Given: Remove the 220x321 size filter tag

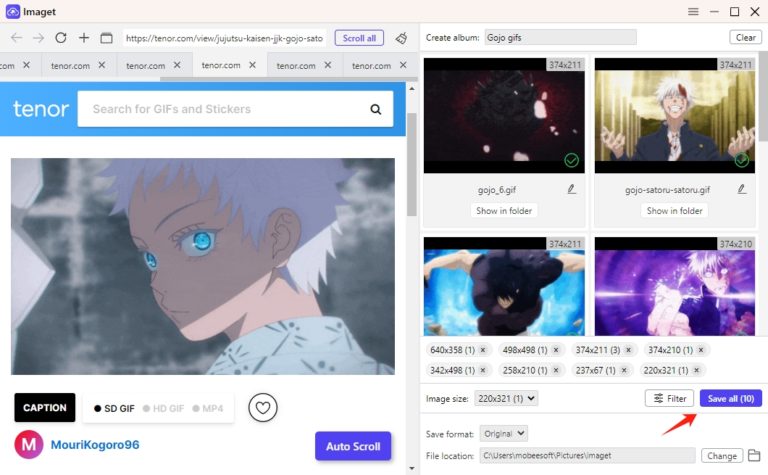Looking at the screenshot, I should click(x=696, y=370).
